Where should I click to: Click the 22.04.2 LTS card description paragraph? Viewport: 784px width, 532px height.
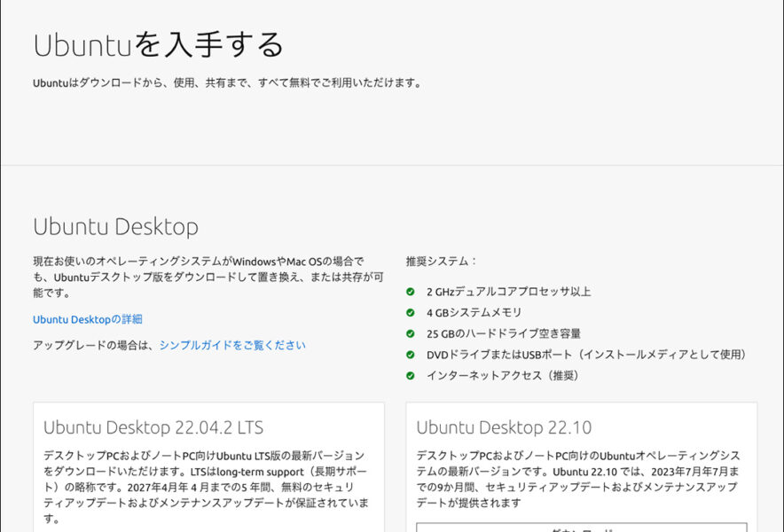pos(206,487)
